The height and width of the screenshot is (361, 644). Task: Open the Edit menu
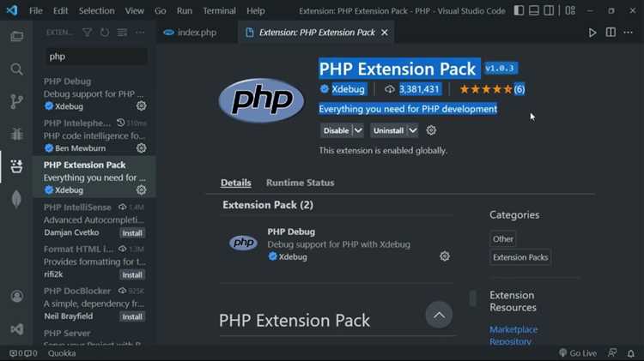click(60, 10)
